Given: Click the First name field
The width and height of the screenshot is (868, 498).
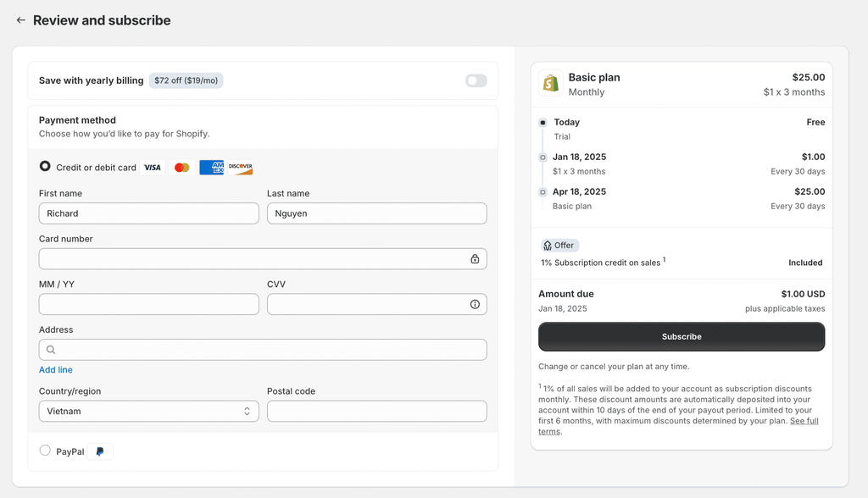Looking at the screenshot, I should (149, 213).
